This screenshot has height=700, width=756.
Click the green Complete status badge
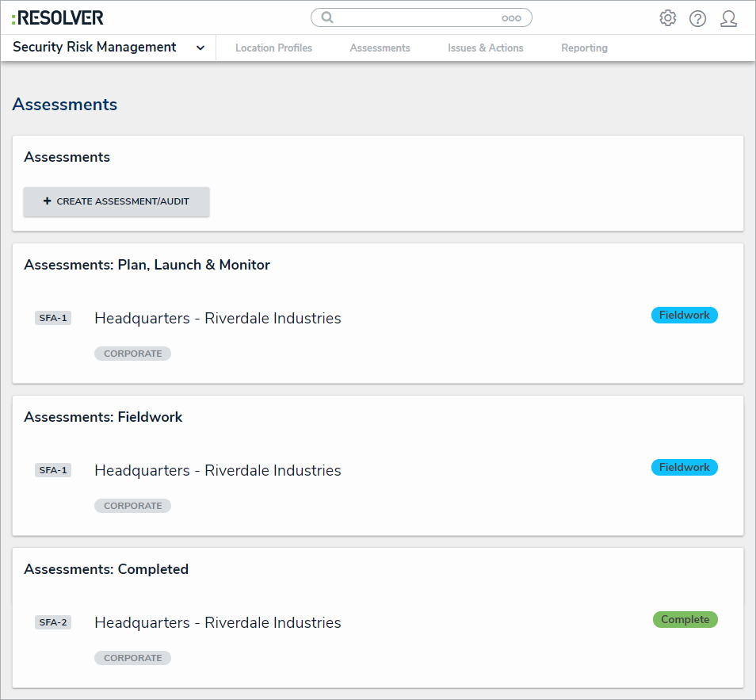pyautogui.click(x=685, y=619)
